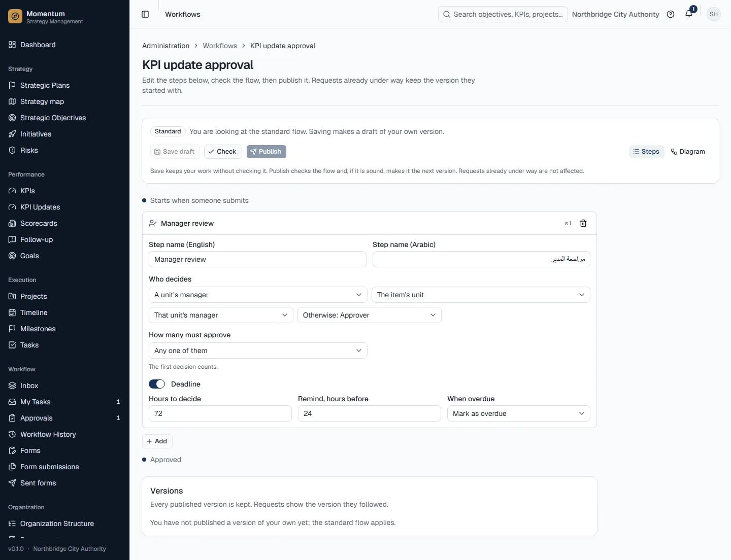Open Strategic Objectives page
This screenshot has height=560, width=731.
64,118
